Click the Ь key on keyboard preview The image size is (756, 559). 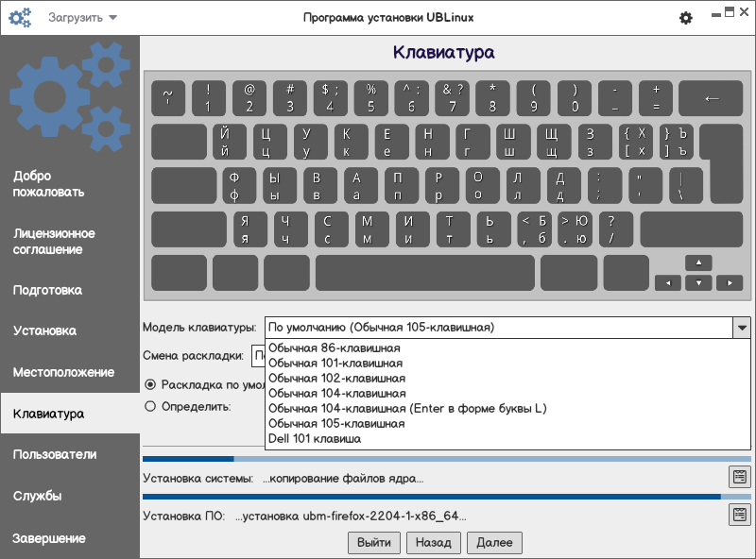[493, 229]
